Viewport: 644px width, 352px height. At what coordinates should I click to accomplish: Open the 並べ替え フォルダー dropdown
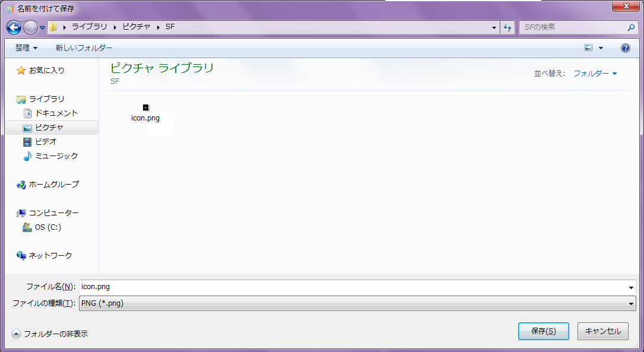595,74
